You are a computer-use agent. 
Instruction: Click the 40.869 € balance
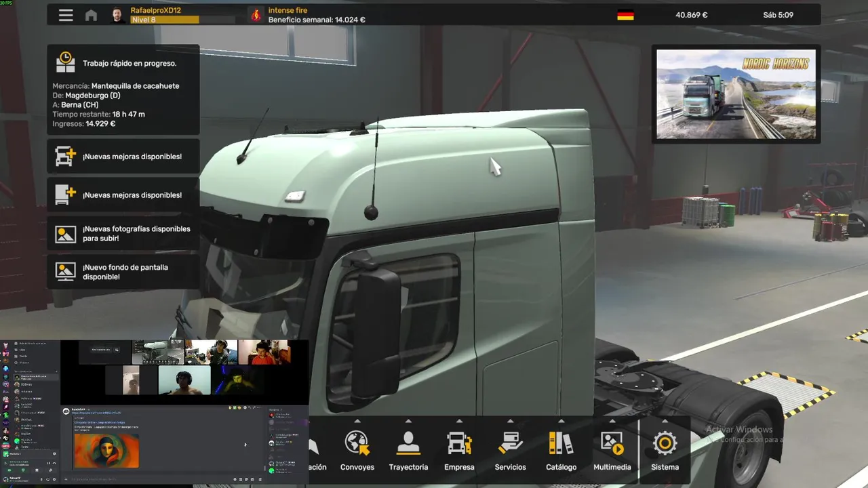pos(692,15)
